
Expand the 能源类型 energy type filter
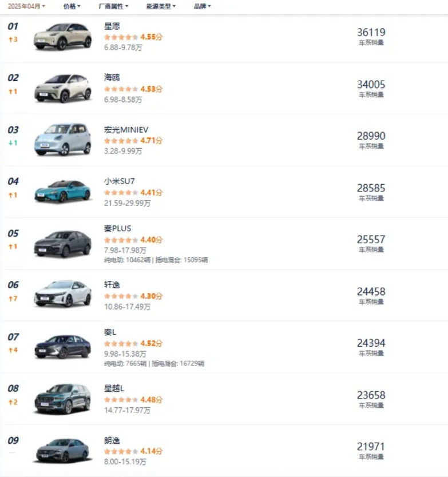[161, 6]
